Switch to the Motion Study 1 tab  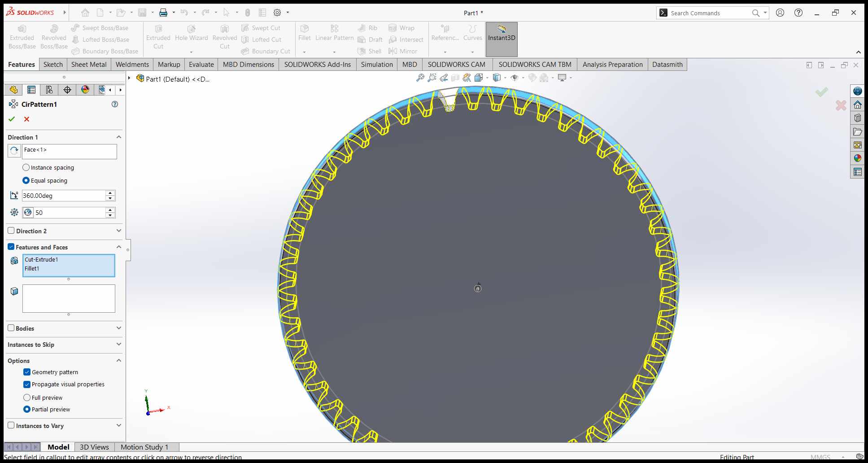[144, 447]
